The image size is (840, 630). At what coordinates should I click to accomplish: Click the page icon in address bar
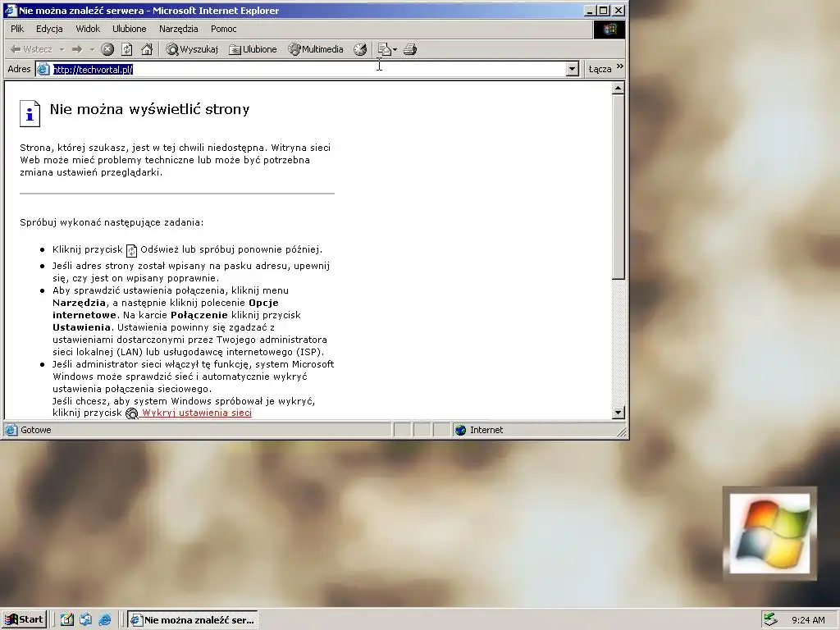[x=43, y=69]
